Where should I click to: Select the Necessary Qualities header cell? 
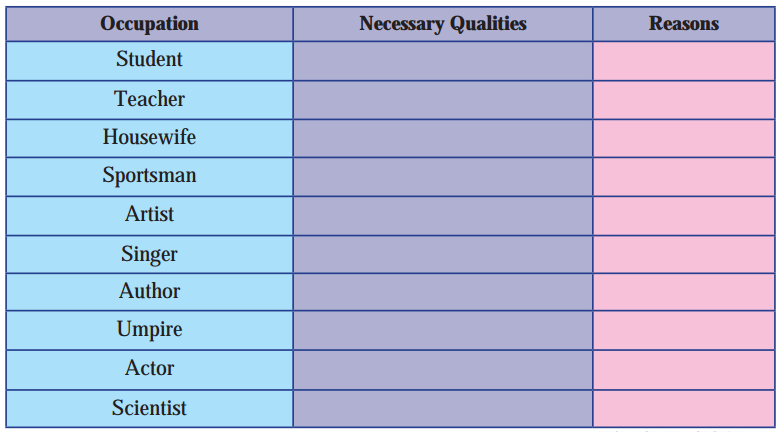pyautogui.click(x=443, y=24)
